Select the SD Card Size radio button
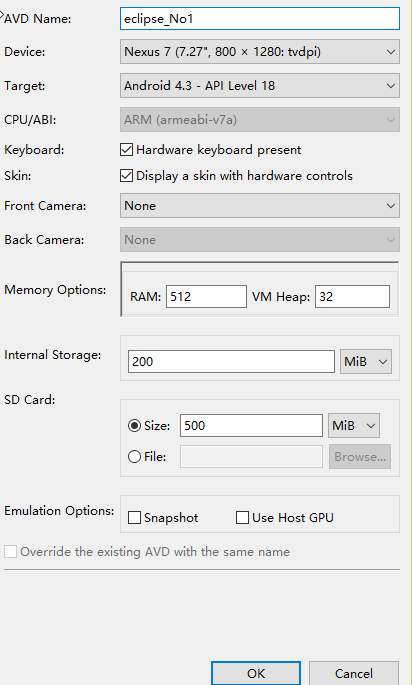Viewport: 412px width, 685px height. coord(134,426)
